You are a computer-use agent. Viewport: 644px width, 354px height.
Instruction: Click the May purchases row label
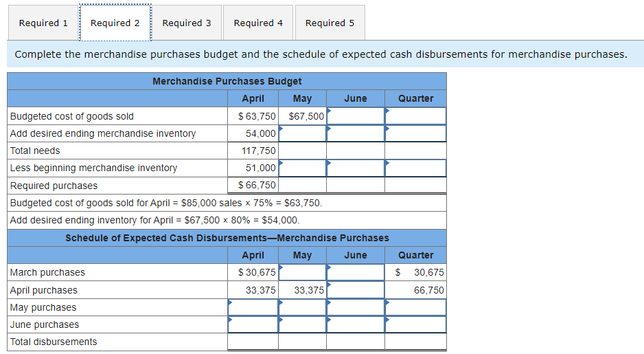pos(43,307)
